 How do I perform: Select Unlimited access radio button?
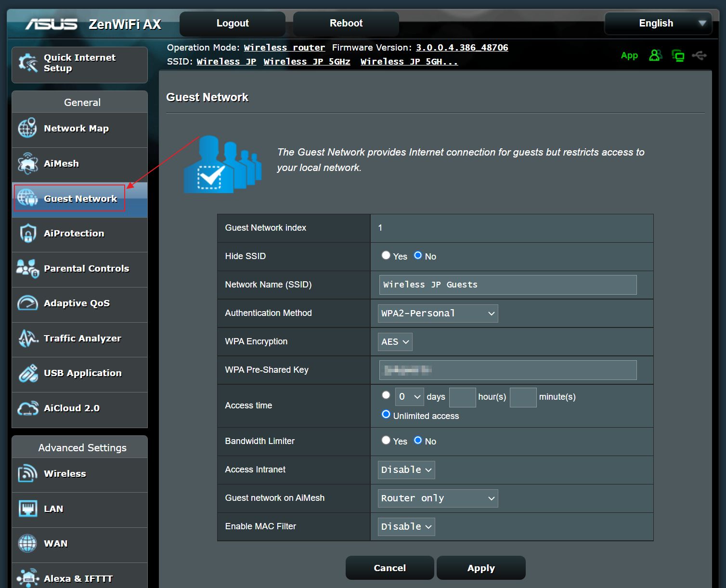click(x=386, y=414)
